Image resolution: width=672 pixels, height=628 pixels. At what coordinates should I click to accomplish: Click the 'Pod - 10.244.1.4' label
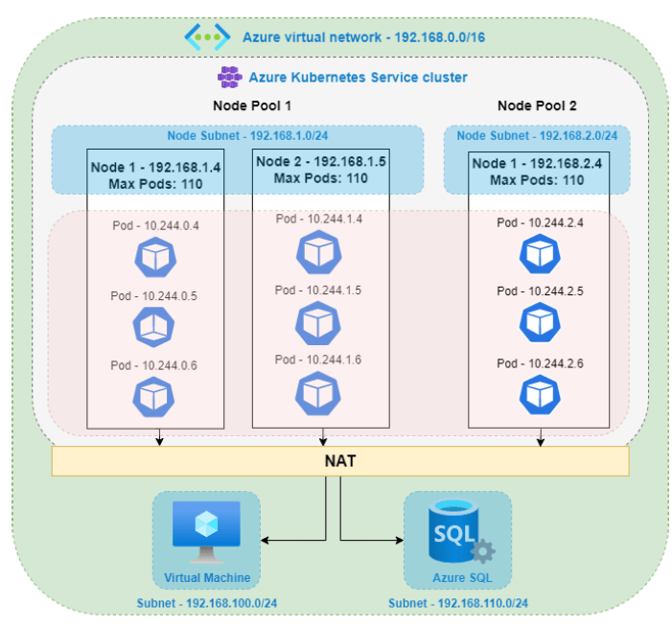click(x=319, y=219)
